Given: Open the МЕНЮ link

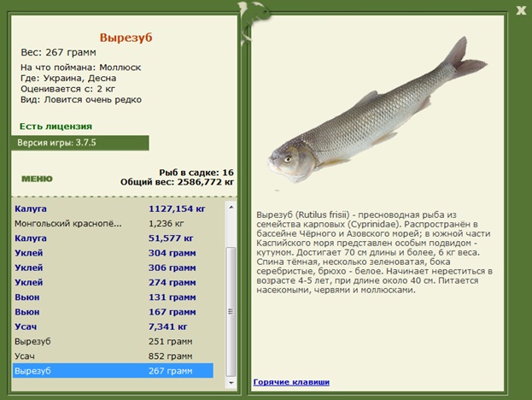Looking at the screenshot, I should 37,179.
